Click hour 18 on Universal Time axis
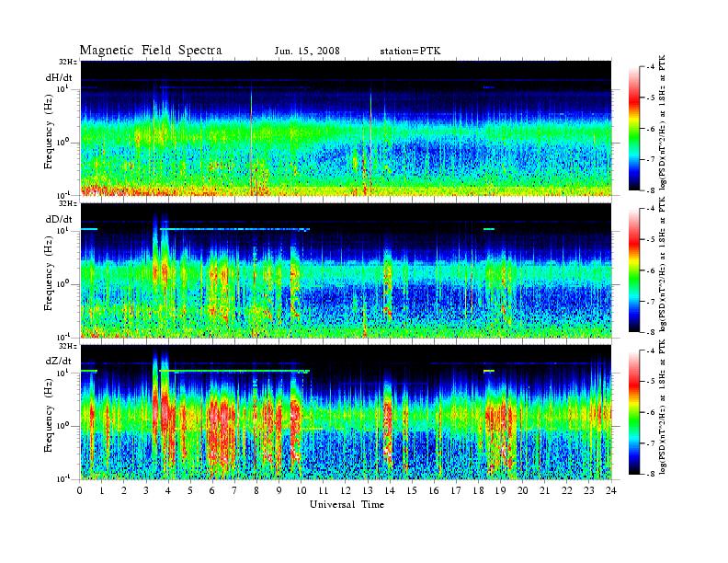Screen dimensions: 728x563 click(478, 491)
